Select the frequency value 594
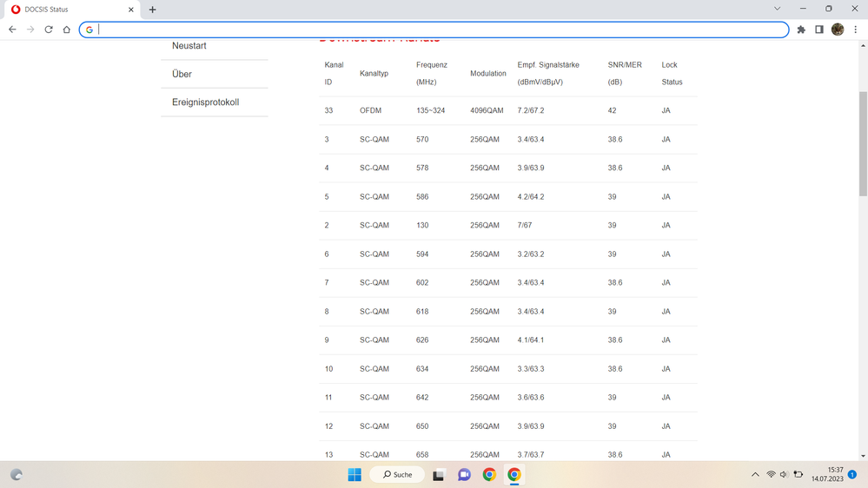868x488 pixels. coord(422,254)
